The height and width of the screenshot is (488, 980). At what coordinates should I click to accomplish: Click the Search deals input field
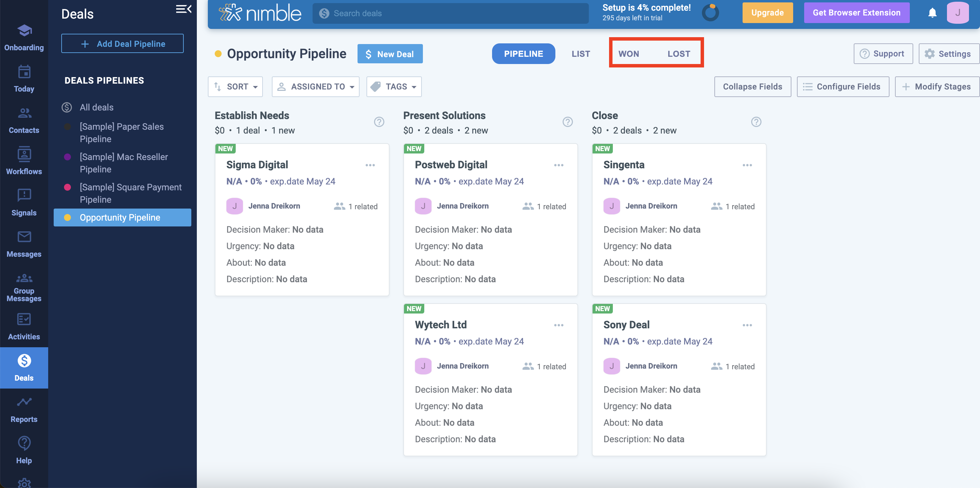450,13
